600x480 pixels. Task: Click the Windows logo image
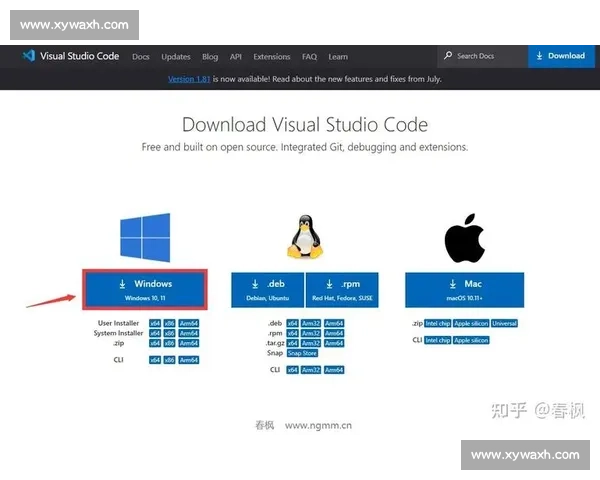point(145,237)
